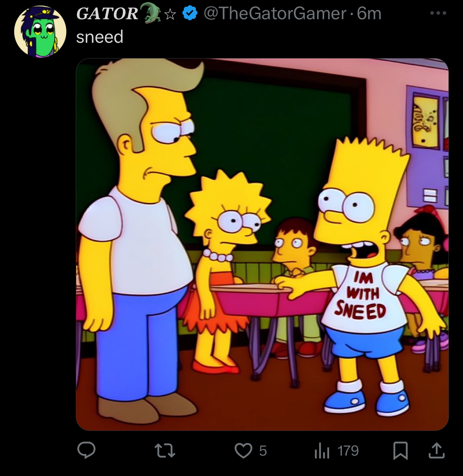Open the share upload arrow icon
The image size is (463, 476).
436,450
